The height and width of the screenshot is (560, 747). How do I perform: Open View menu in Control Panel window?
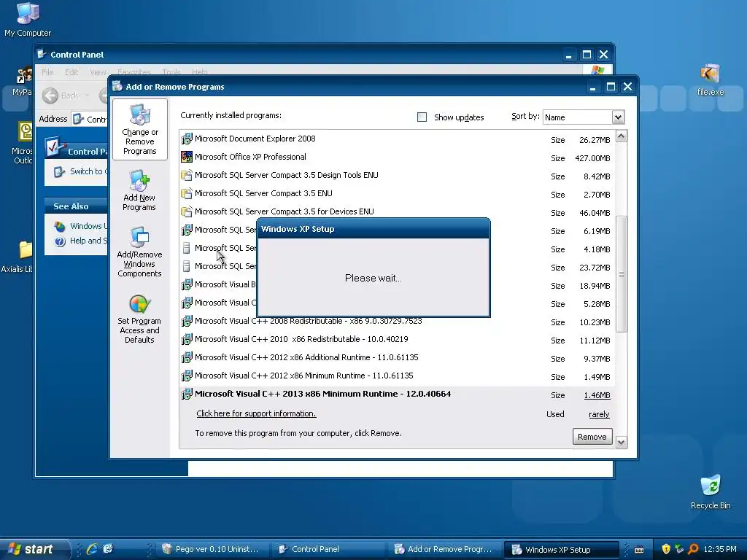coord(98,72)
